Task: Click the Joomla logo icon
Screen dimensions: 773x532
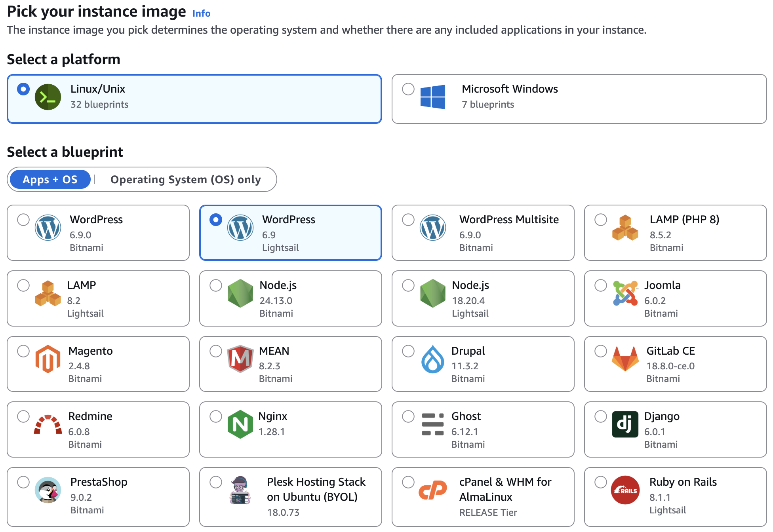Action: [x=625, y=293]
